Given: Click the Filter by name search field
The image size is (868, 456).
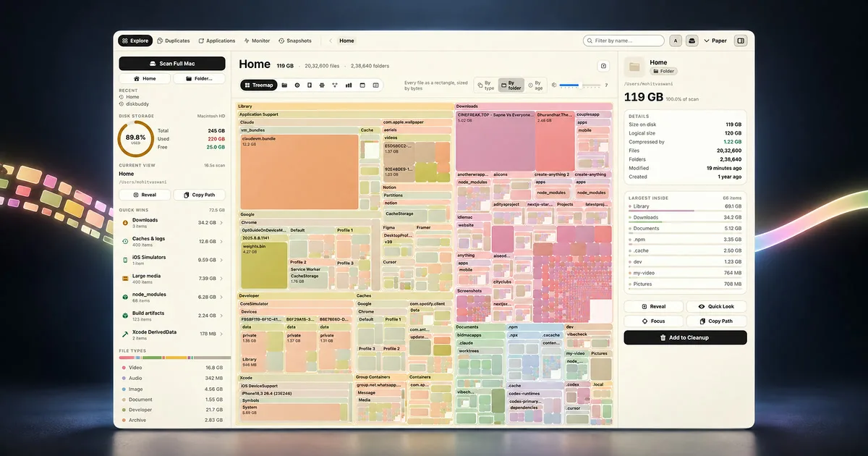Looking at the screenshot, I should click(x=624, y=41).
